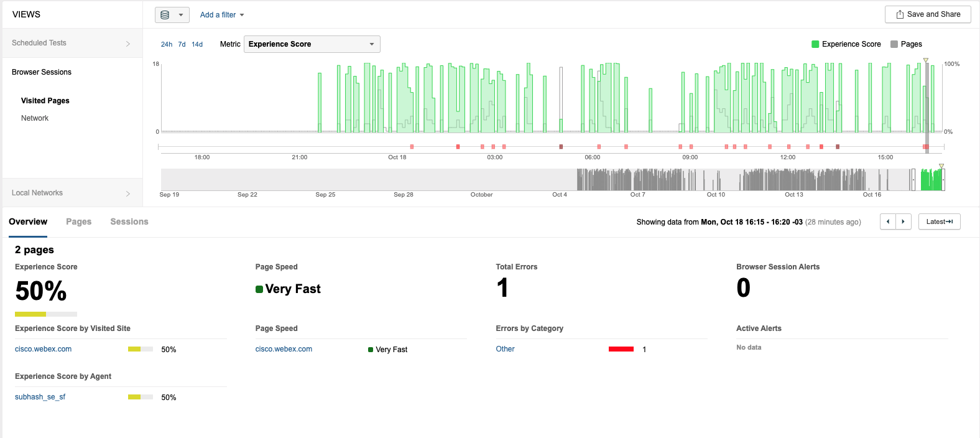Click the yellow triangle marker above the main chart
This screenshot has width=980, height=438.
pyautogui.click(x=926, y=60)
